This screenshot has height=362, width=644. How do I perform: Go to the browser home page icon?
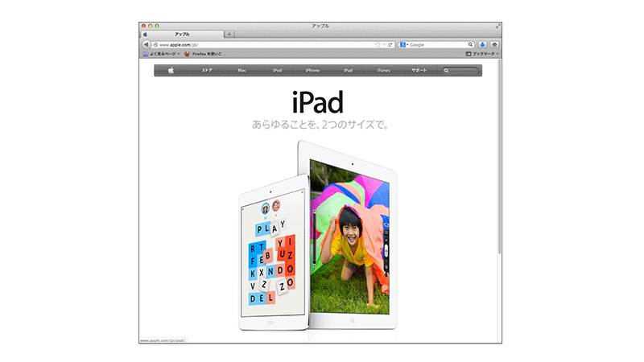point(494,44)
